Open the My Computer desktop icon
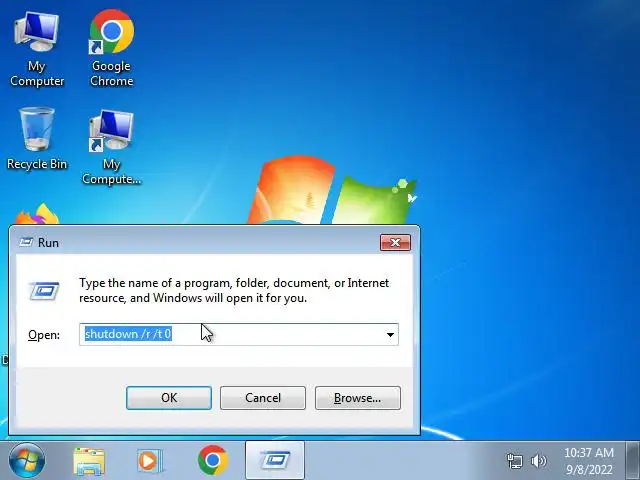Screen dimensions: 640x480 tap(37, 49)
